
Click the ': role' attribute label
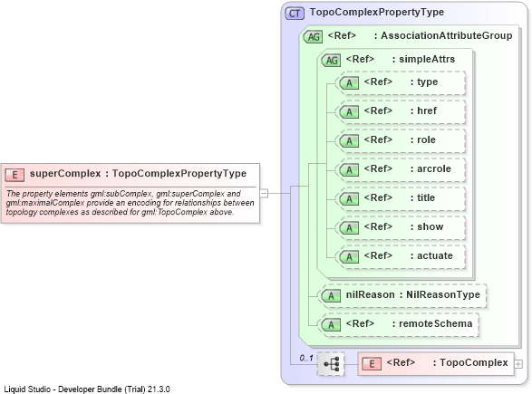tap(423, 140)
